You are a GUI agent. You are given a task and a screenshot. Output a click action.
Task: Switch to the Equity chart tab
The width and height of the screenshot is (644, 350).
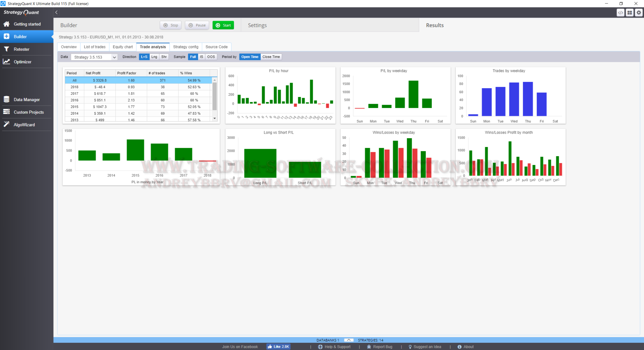[x=123, y=47]
